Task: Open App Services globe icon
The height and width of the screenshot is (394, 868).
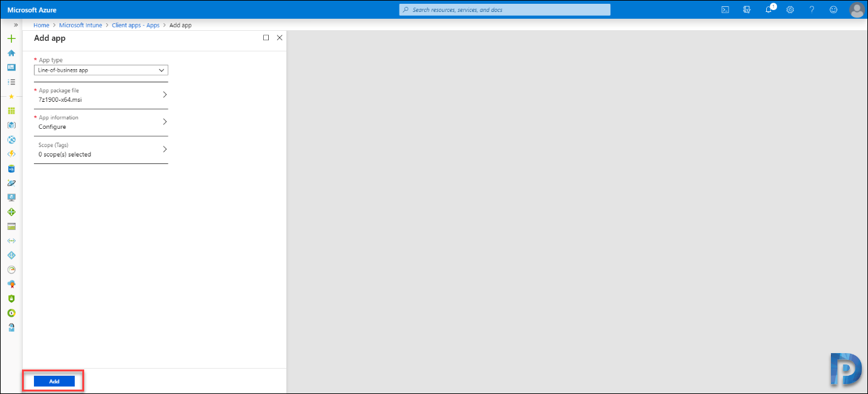Action: [11, 140]
